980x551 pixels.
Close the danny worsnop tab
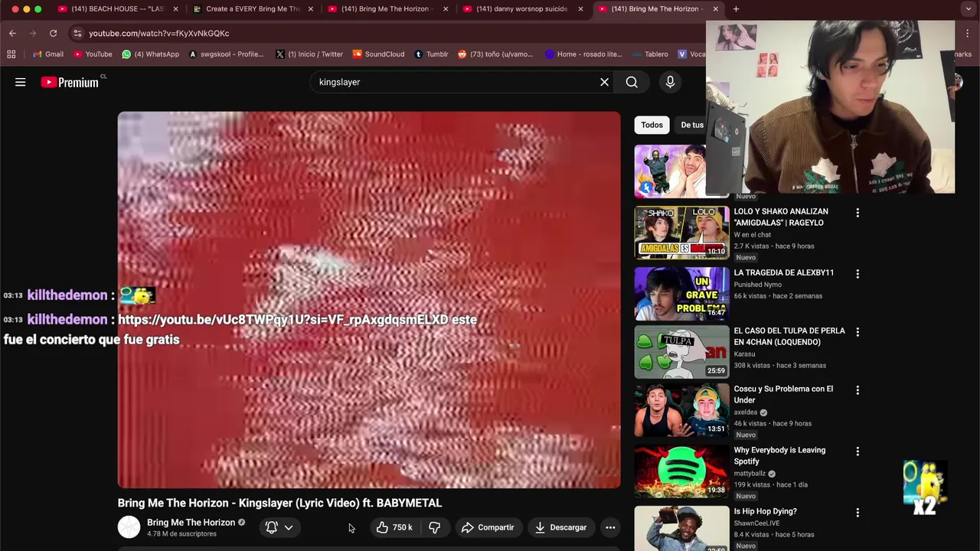(580, 9)
